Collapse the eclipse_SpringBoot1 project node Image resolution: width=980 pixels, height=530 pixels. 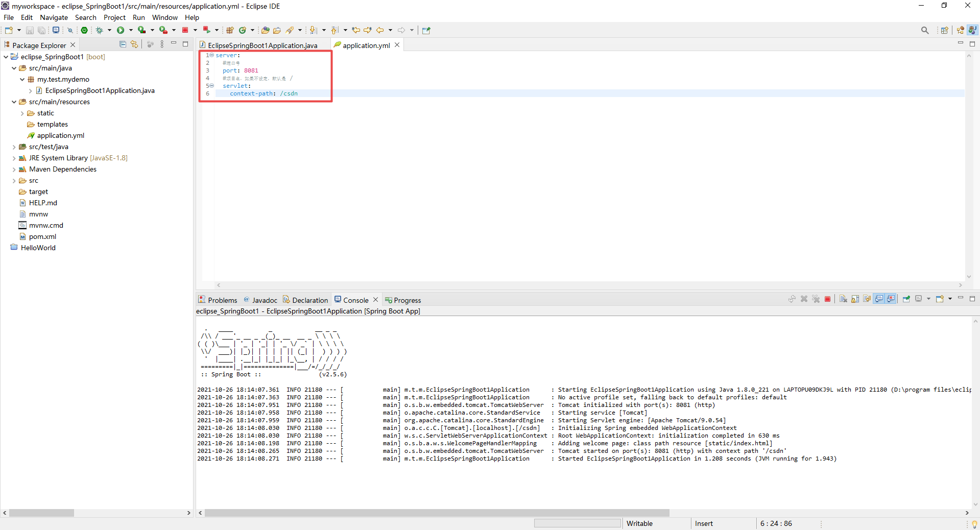click(x=6, y=57)
